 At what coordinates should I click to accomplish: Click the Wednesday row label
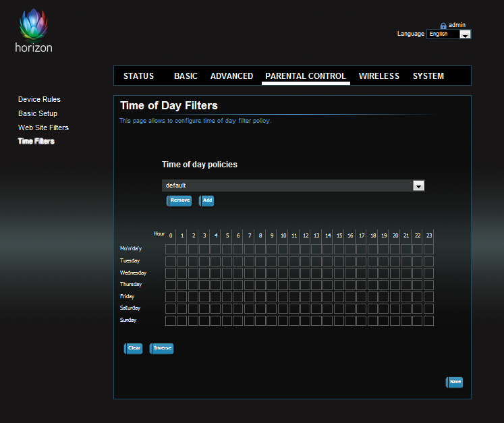133,273
